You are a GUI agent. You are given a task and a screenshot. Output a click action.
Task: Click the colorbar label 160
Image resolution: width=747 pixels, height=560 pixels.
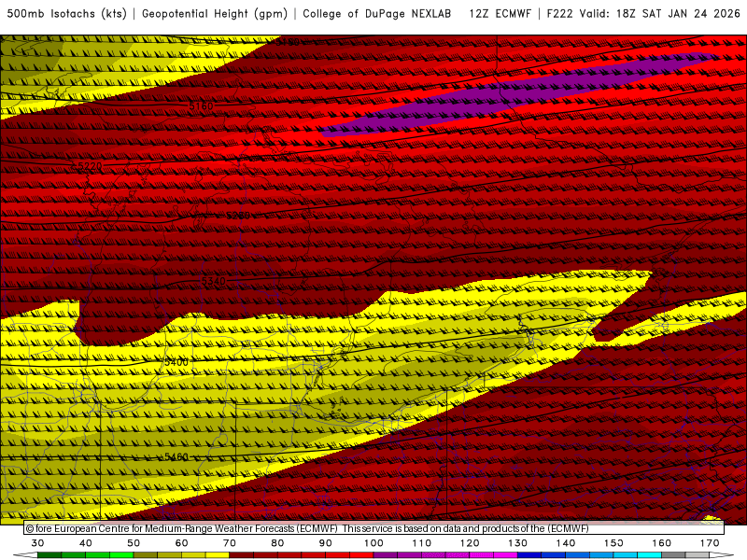point(662,543)
